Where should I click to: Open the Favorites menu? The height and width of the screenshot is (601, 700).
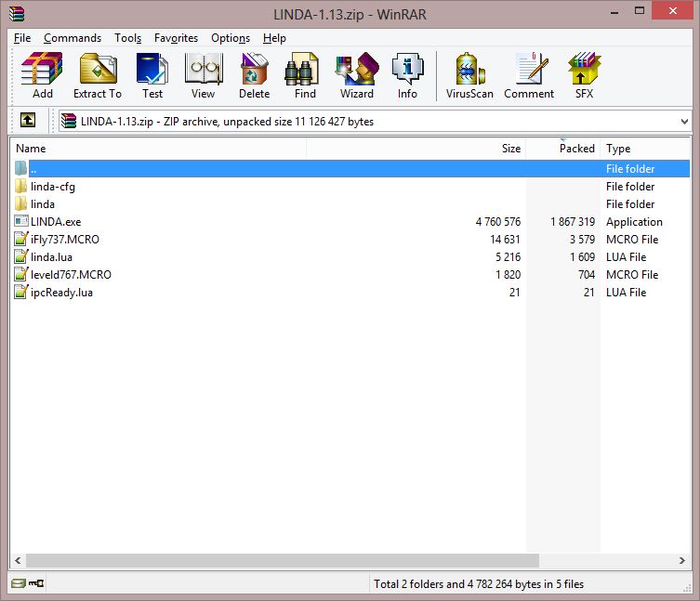pos(176,38)
